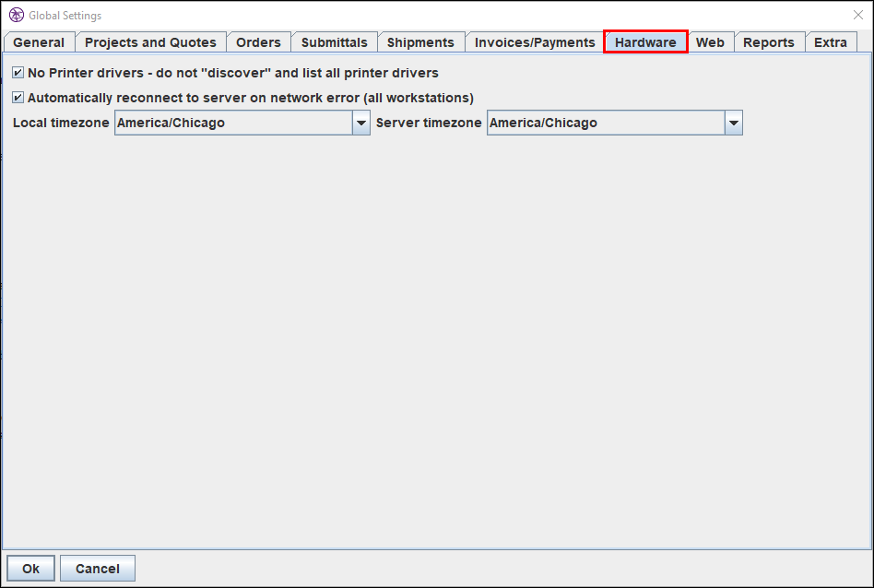Expand the Server timezone dropdown

tap(734, 122)
